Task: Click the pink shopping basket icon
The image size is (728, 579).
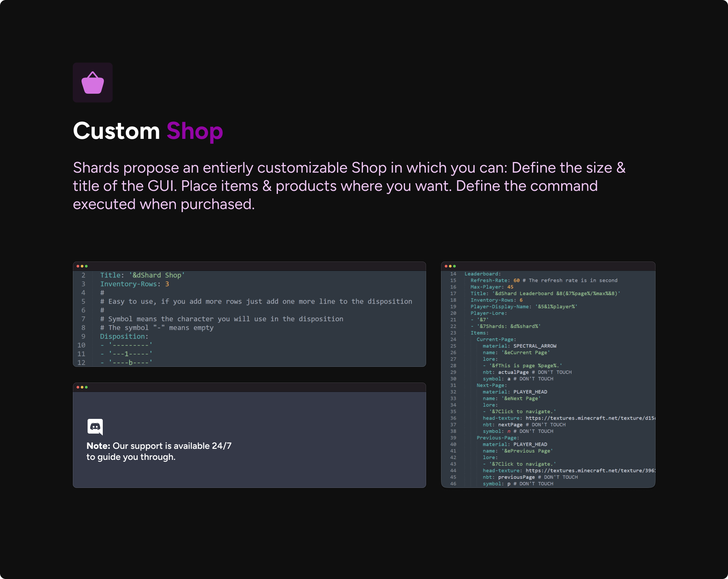Action: tap(93, 83)
